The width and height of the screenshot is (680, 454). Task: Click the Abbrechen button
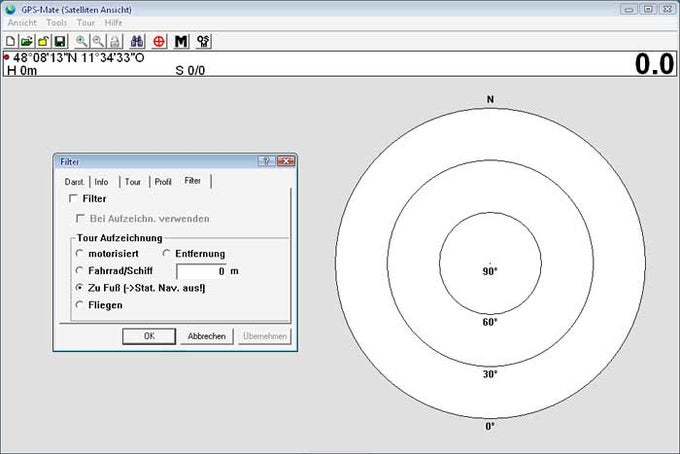[x=206, y=336]
